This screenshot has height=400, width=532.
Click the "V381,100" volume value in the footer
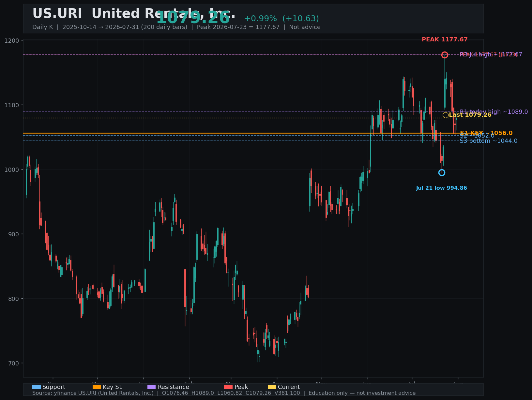287,393
